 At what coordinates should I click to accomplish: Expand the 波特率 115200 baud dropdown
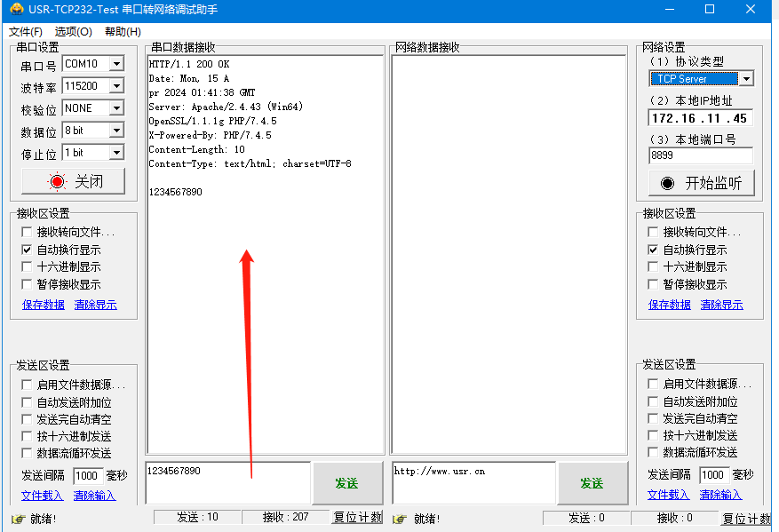coord(116,86)
